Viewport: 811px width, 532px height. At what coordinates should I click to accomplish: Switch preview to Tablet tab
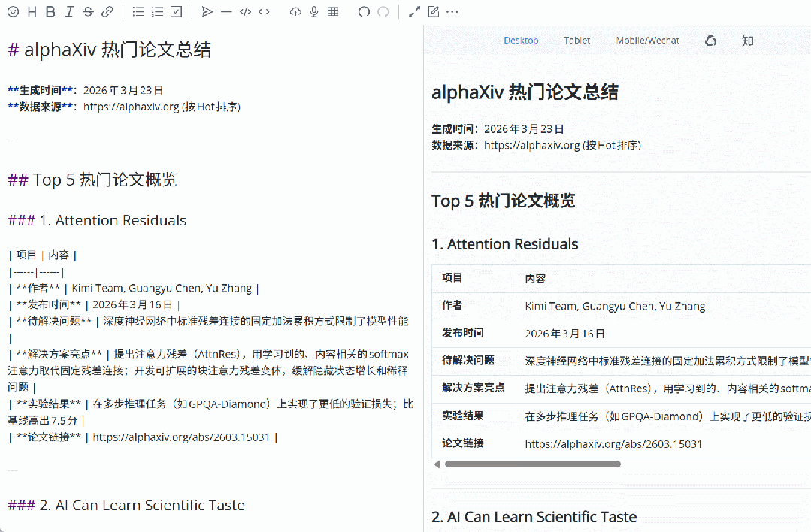[576, 41]
